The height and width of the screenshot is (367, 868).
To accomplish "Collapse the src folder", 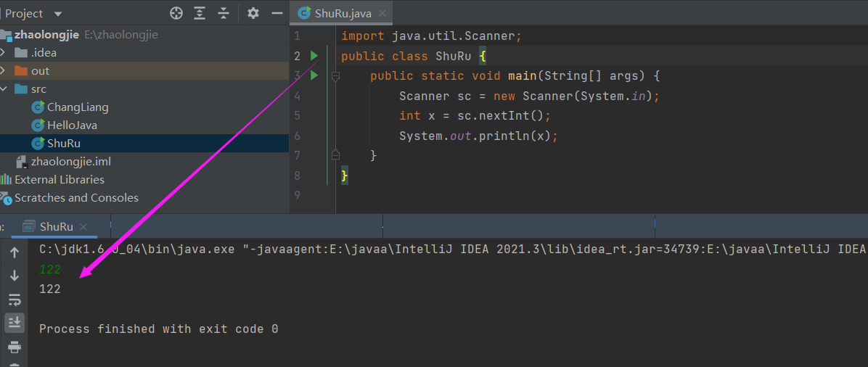I will click(4, 88).
